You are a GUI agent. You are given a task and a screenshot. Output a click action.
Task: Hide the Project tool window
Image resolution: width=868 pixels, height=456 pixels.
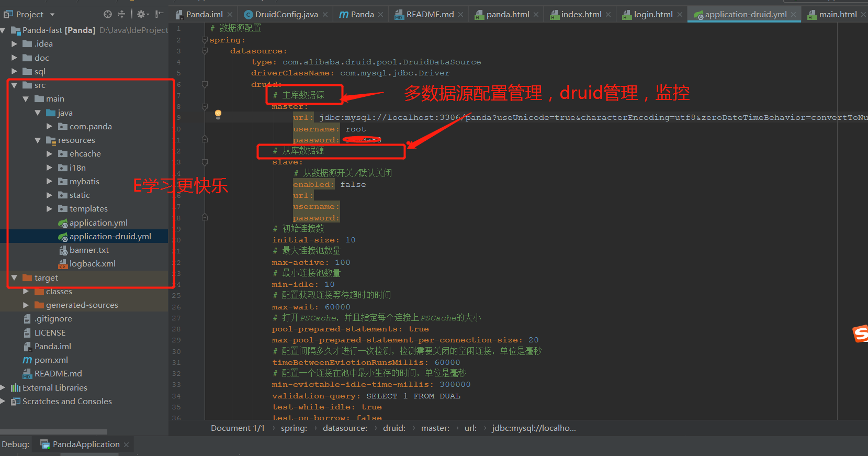[x=160, y=14]
